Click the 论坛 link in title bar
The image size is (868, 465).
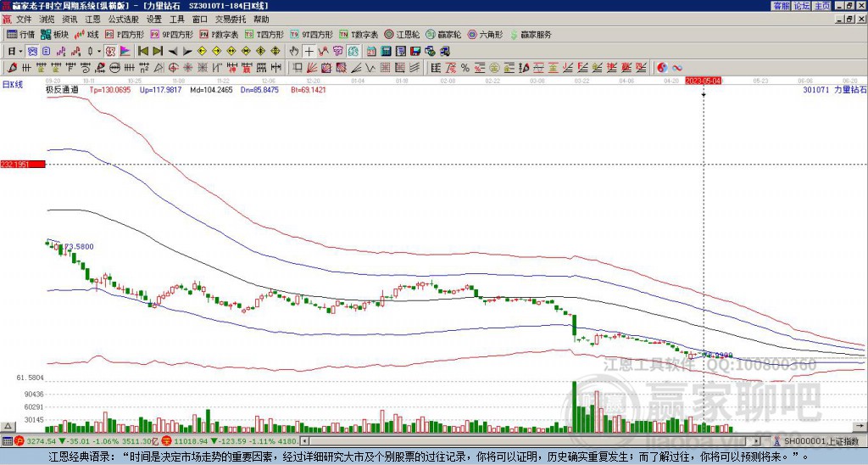[802, 6]
